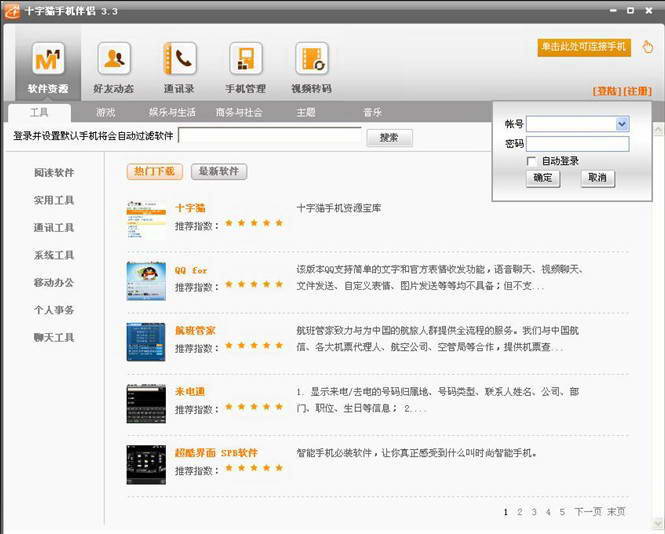665x534 pixels.
Task: Go to page 5
Action: tap(562, 512)
